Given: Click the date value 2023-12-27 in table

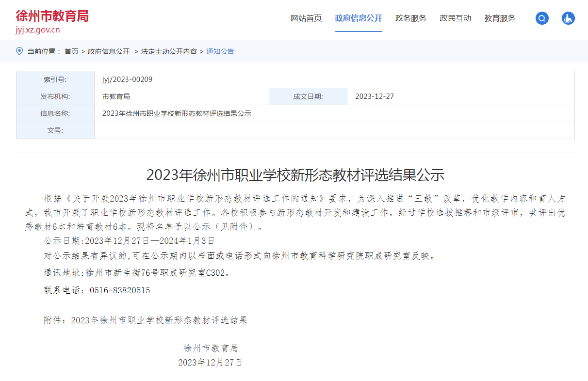Looking at the screenshot, I should coord(375,96).
